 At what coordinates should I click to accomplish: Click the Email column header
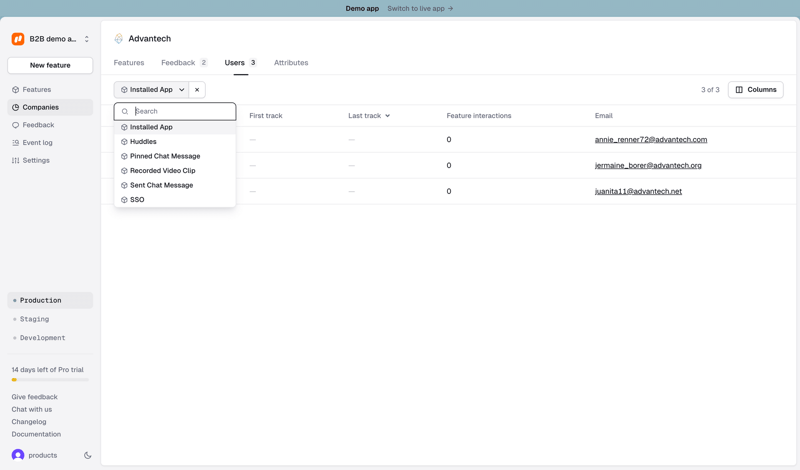(x=604, y=116)
